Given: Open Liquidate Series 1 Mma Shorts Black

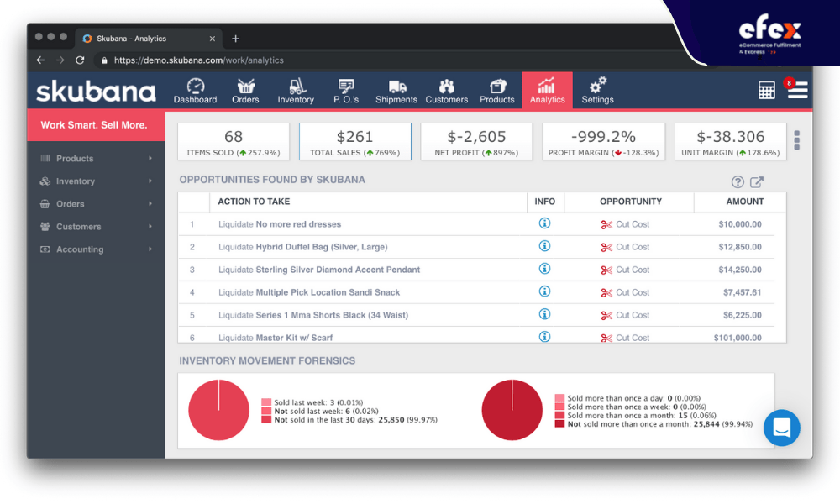Looking at the screenshot, I should (x=313, y=315).
